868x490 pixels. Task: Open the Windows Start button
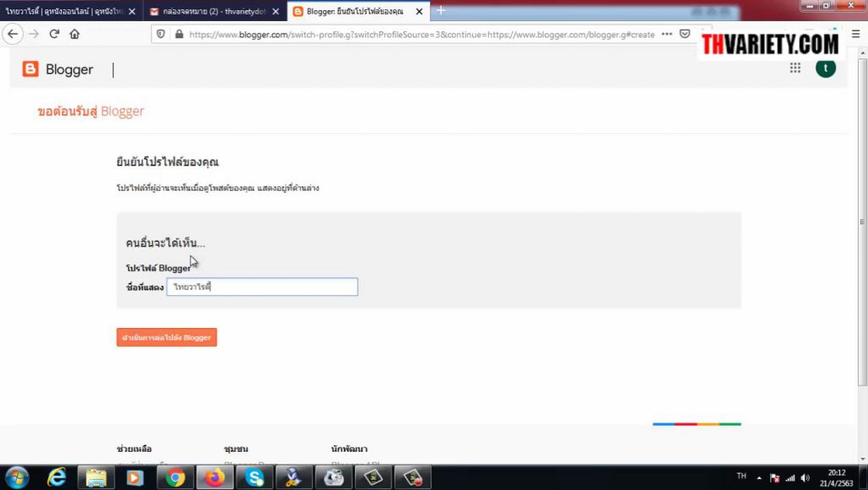point(17,477)
